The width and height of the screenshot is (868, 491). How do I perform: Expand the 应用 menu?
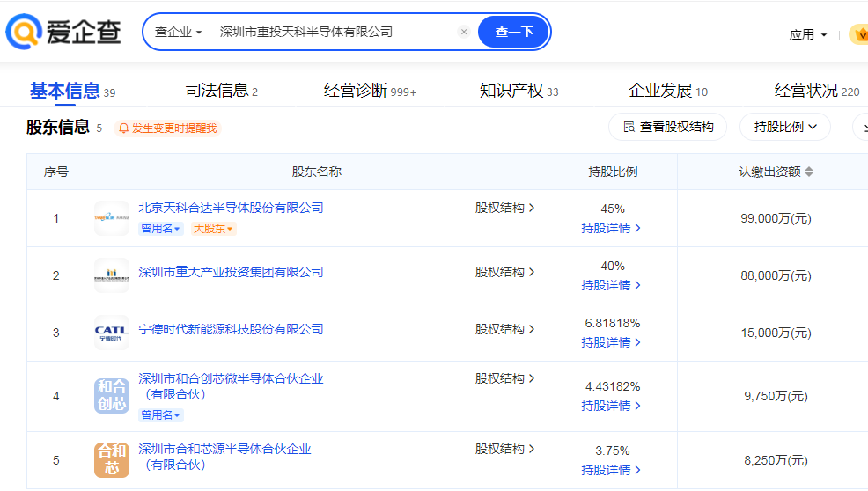coord(808,35)
